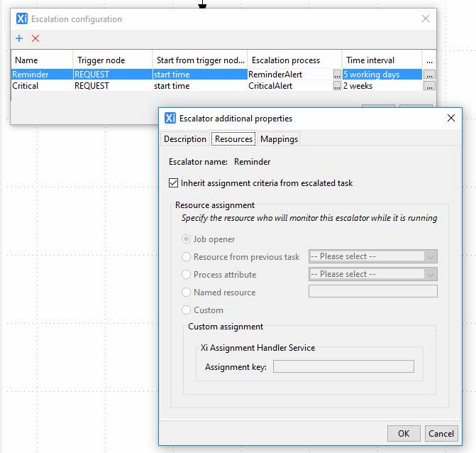Close the Escalation configuration window
Screen dimensions: 476x453
425,19
